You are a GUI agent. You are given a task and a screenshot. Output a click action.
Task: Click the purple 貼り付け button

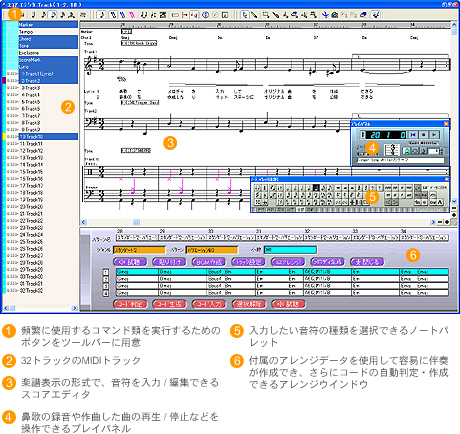click(x=170, y=262)
